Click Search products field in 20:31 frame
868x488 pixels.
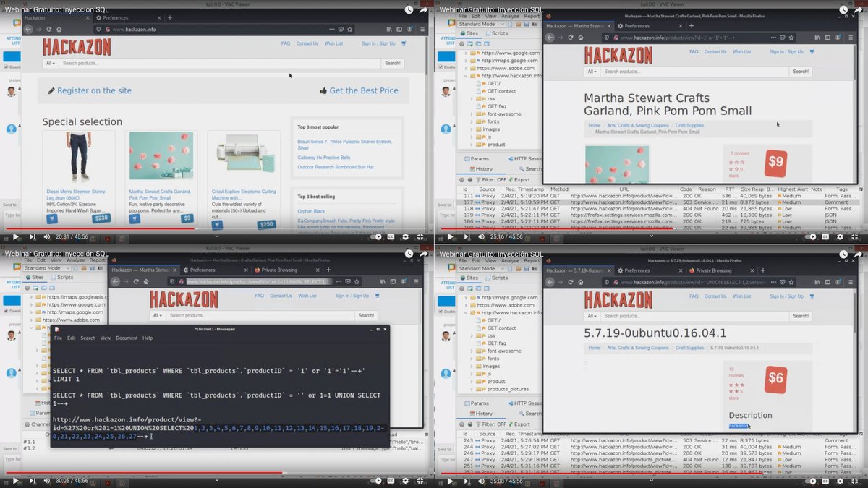point(219,63)
